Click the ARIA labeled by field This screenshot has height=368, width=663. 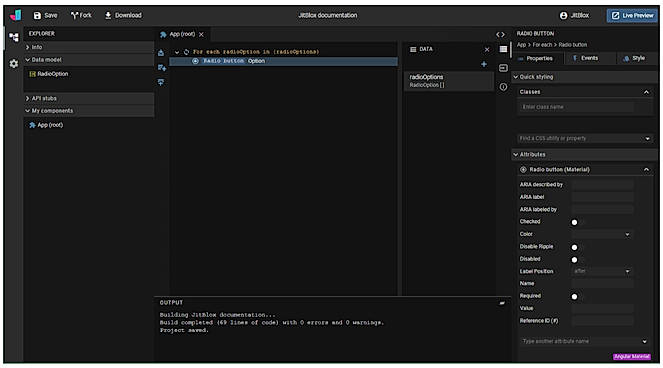[x=603, y=209]
